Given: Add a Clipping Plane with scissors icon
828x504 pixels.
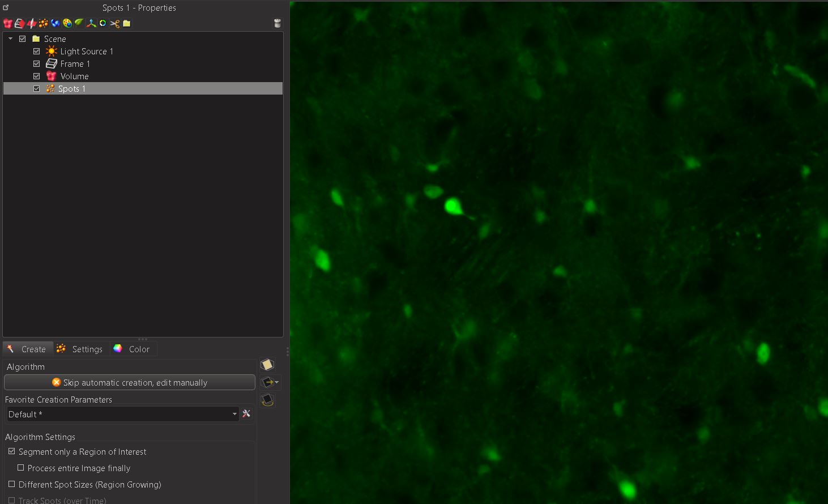Looking at the screenshot, I should 113,23.
